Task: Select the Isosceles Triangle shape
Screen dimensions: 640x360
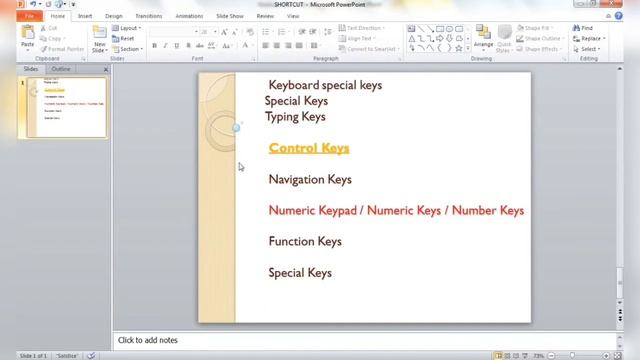Action: click(411, 39)
